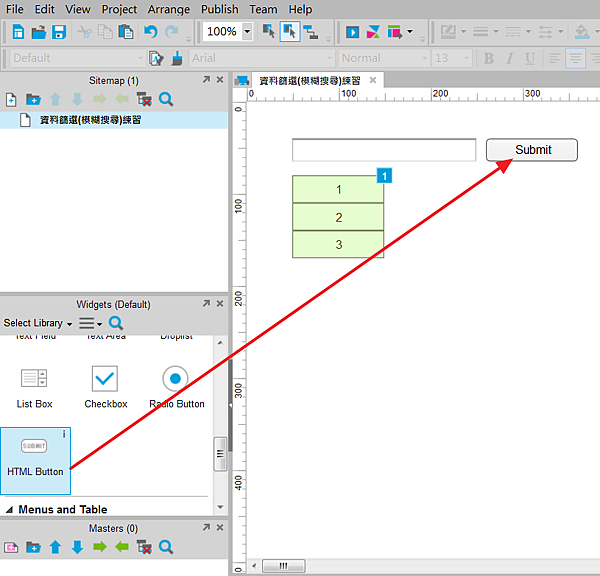
Task: Select the Checkbox widget in library
Action: (105, 387)
